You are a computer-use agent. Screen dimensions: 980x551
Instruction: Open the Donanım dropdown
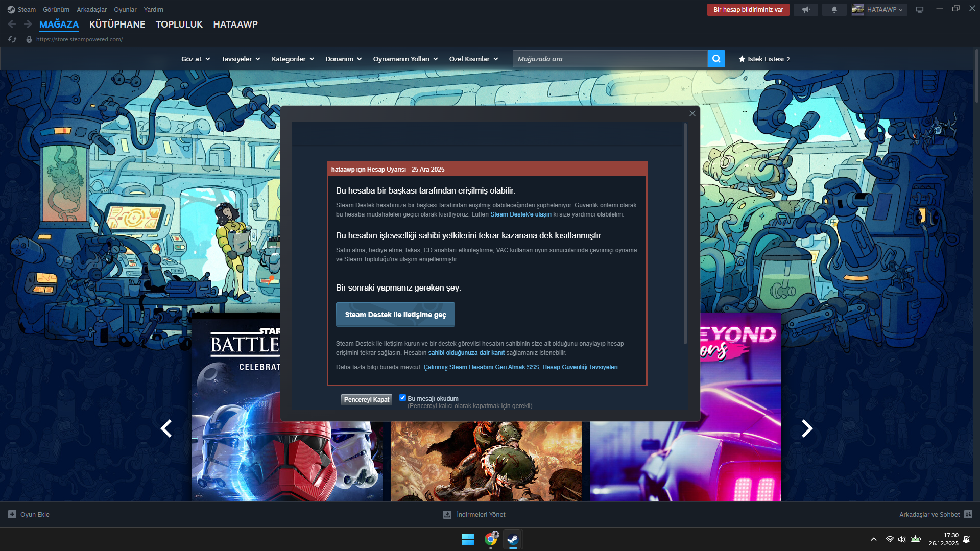[x=344, y=59]
